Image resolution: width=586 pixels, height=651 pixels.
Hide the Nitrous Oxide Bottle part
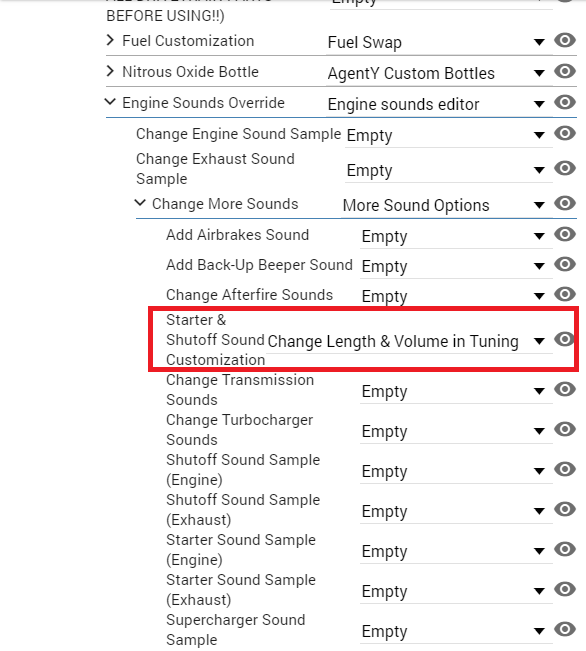click(565, 71)
